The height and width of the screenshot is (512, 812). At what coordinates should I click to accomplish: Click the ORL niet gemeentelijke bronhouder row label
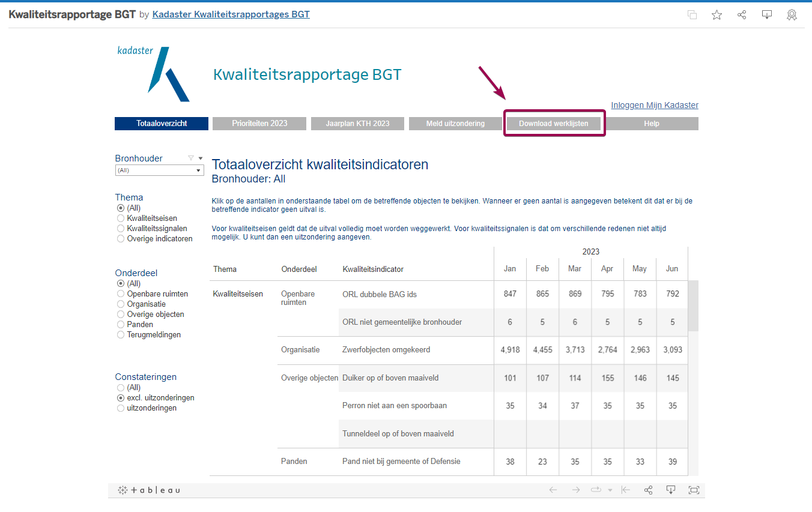402,322
